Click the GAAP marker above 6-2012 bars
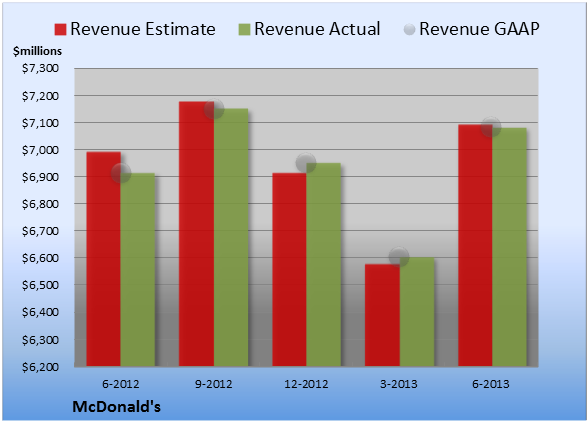Viewport: 588px width, 422px height. (121, 173)
